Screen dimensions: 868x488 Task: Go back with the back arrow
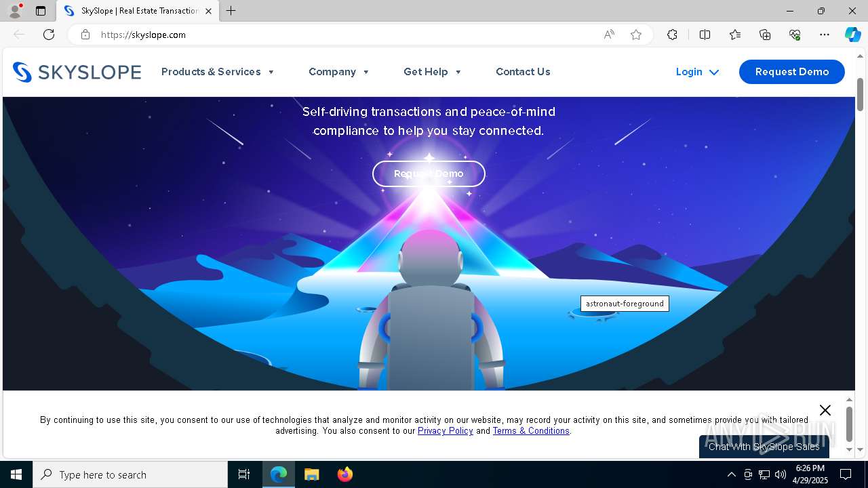coord(19,35)
